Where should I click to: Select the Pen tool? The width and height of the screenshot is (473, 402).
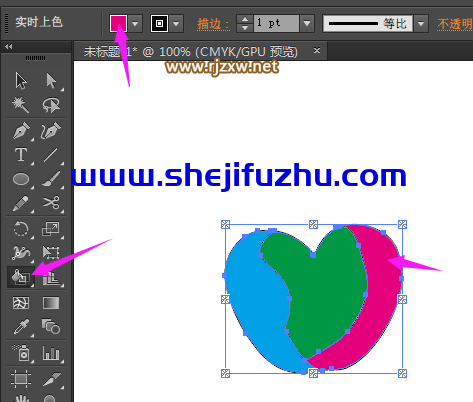click(x=21, y=131)
